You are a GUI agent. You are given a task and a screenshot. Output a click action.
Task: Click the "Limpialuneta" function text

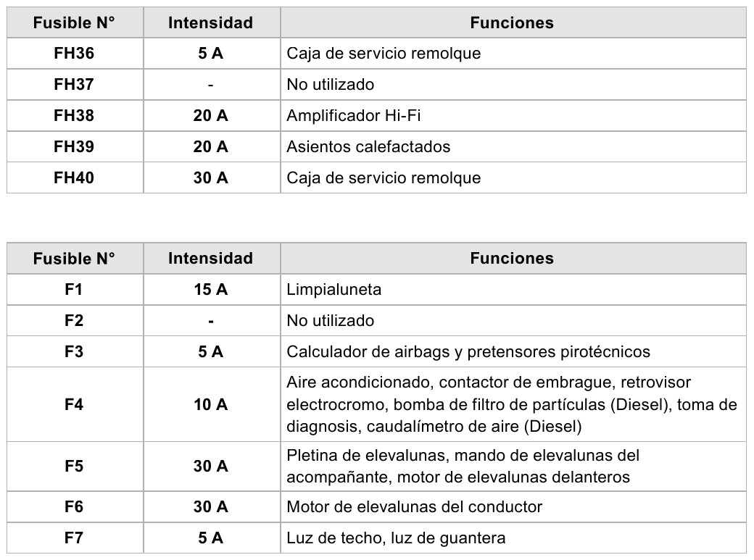tap(334, 290)
